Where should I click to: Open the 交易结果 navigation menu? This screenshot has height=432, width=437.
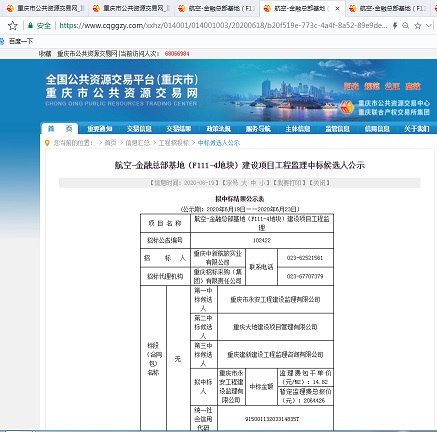click(179, 129)
